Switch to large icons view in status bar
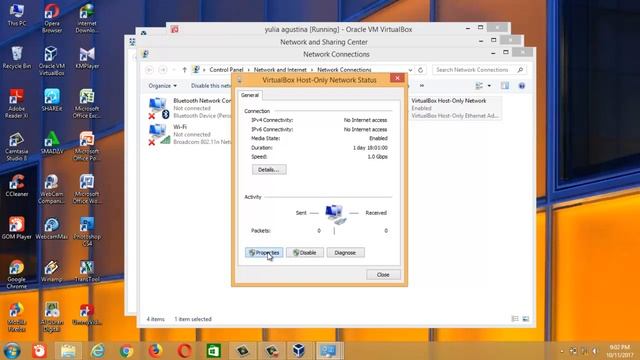Image resolution: width=640 pixels, height=360 pixels. pos(525,319)
